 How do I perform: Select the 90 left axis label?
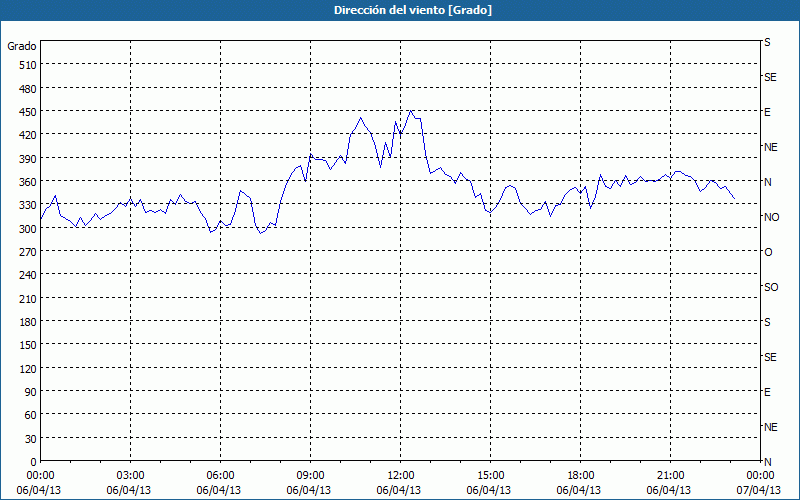[x=31, y=392]
